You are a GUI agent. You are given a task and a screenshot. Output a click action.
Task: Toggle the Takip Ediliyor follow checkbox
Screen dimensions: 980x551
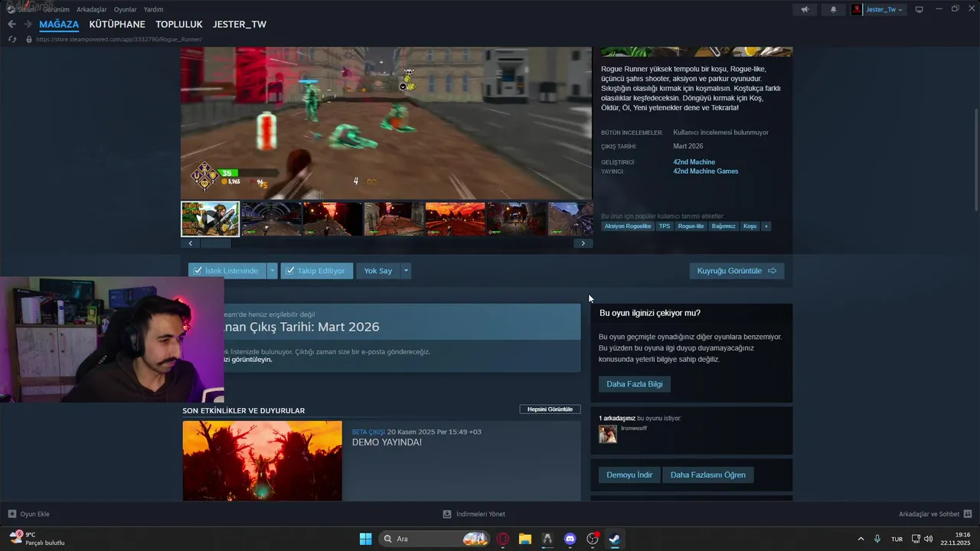[290, 271]
